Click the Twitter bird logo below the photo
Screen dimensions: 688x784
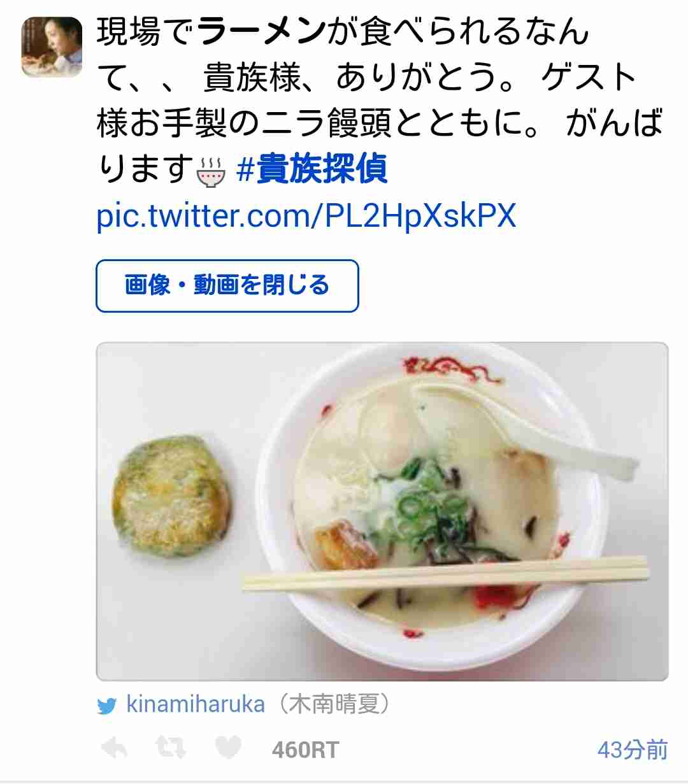click(107, 706)
